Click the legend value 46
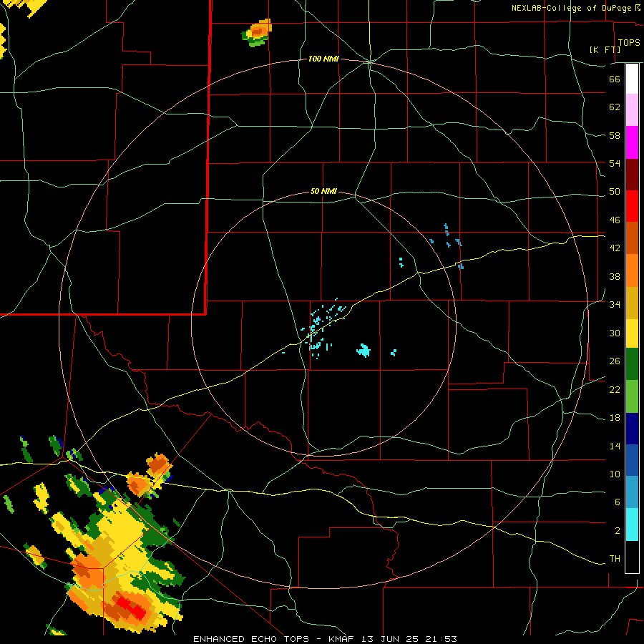This screenshot has width=644, height=644. click(x=615, y=220)
